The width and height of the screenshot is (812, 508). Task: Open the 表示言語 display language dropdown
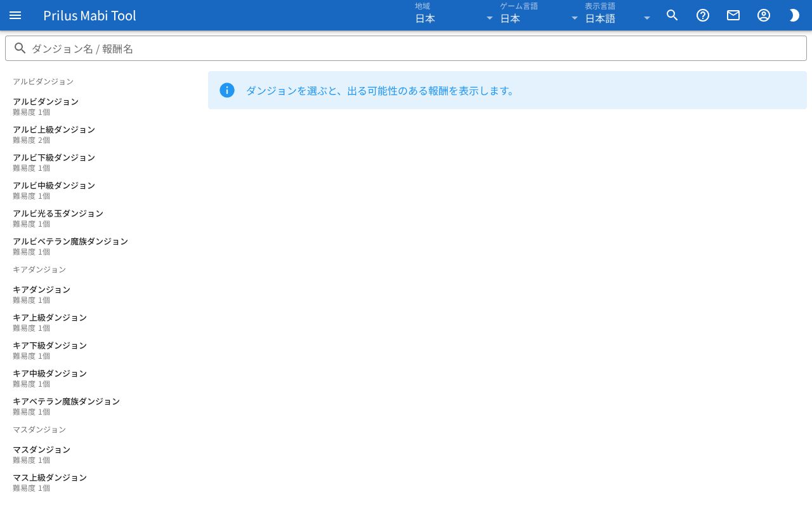618,15
